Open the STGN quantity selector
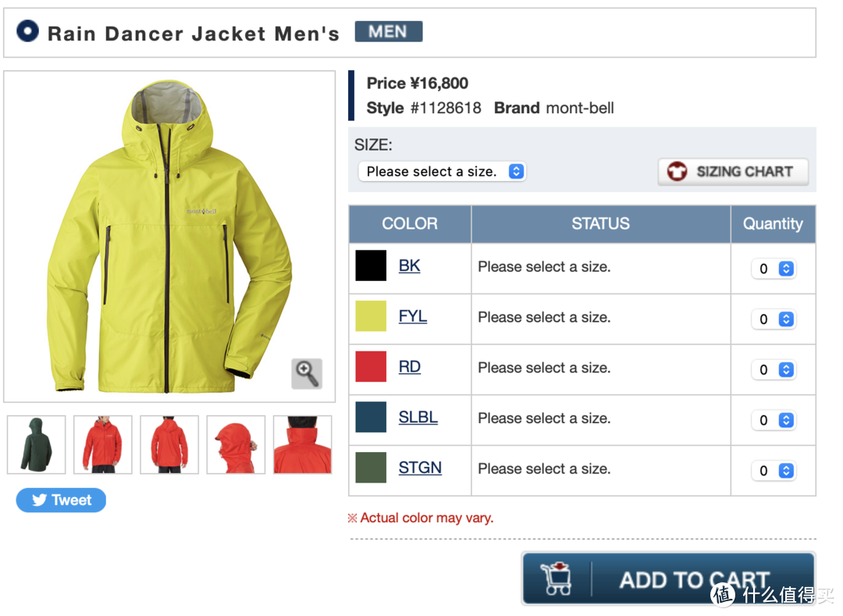Viewport: 843px width, 616px height. pyautogui.click(x=773, y=471)
